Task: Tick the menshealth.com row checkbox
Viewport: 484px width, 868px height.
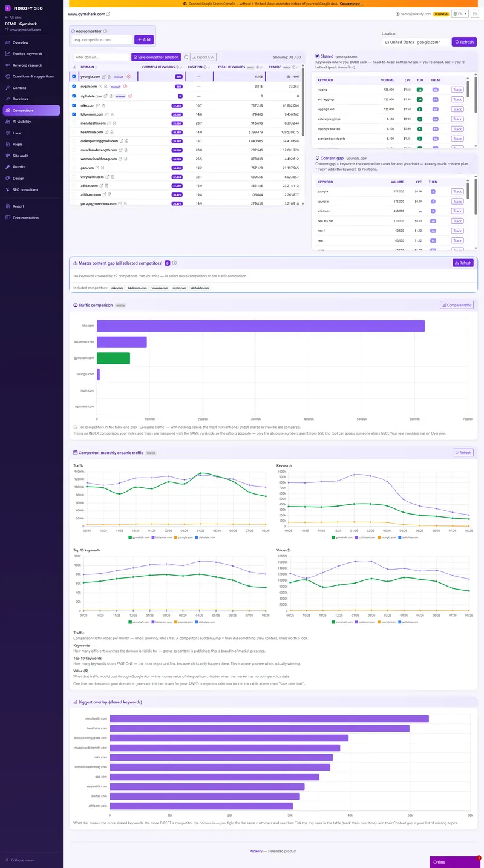Action: click(74, 123)
